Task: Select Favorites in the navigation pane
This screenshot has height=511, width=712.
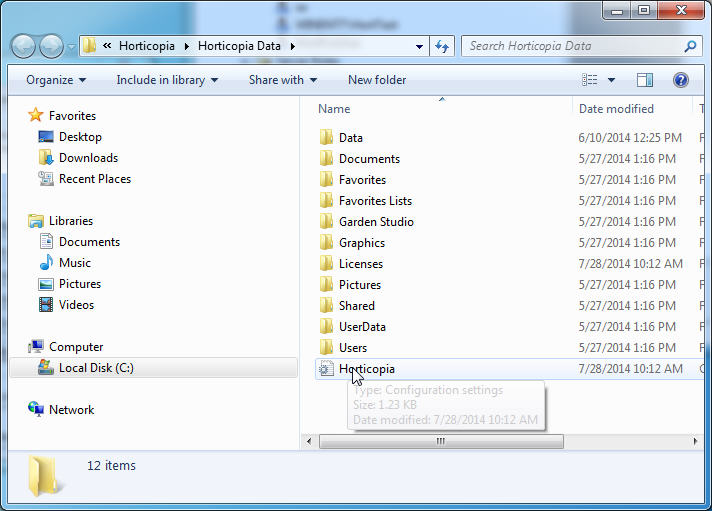Action: 62,115
